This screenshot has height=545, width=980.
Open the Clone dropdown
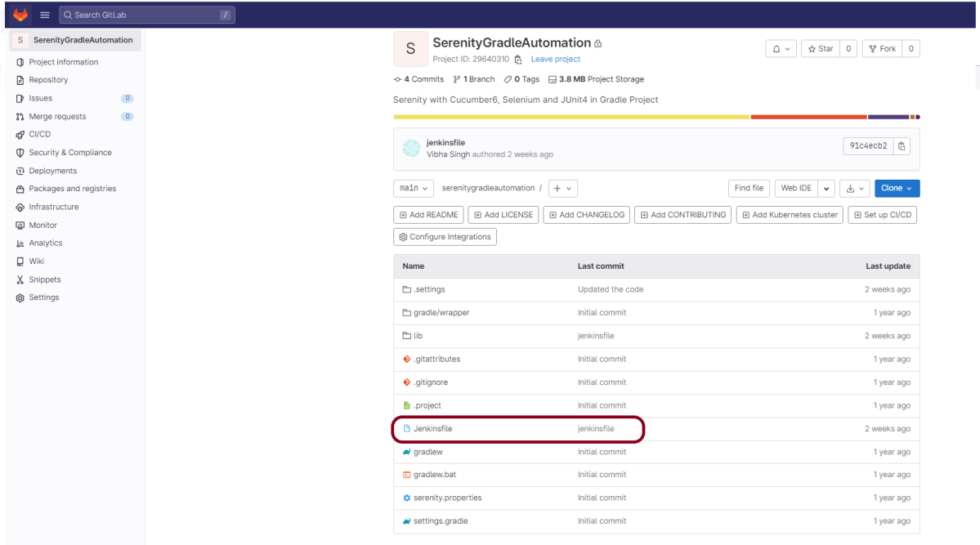click(897, 188)
